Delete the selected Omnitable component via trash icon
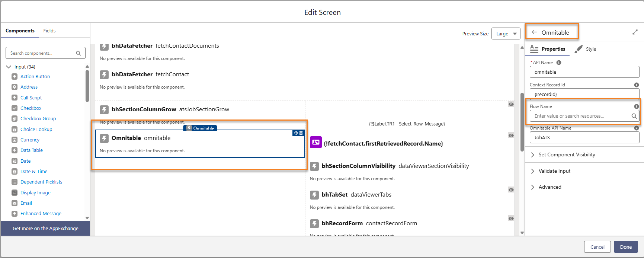Viewport: 644px width, 258px height. pyautogui.click(x=301, y=133)
